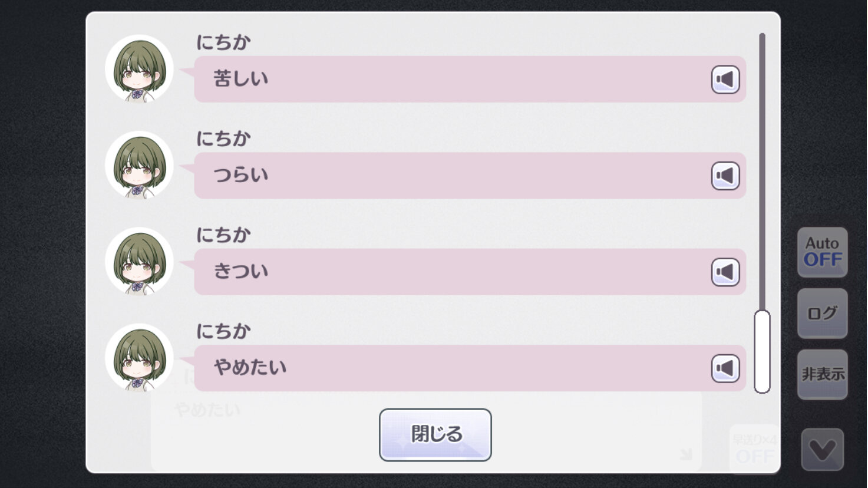Click Nichika's avatar beside 苦しい

coord(139,68)
